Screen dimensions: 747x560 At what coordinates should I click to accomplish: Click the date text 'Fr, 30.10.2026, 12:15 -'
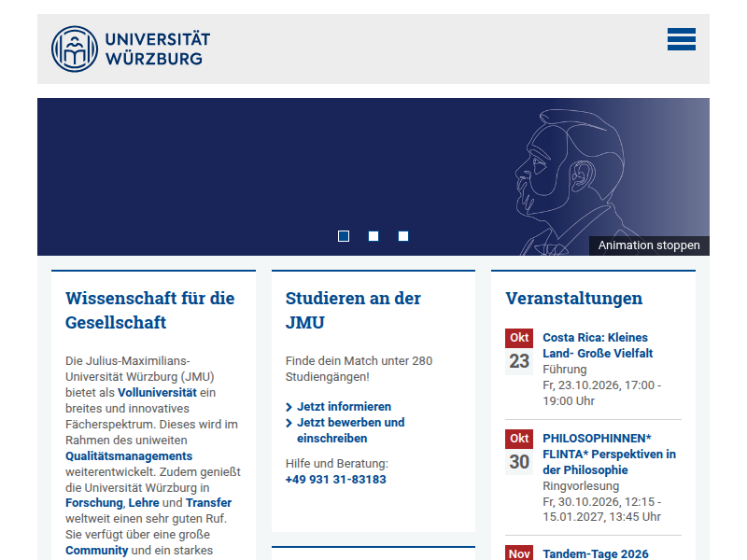pos(601,501)
